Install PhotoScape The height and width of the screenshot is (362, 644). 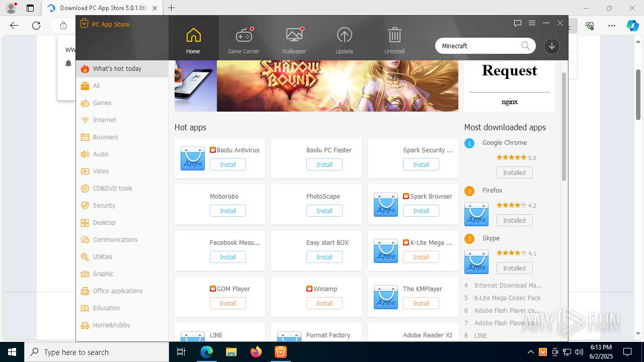325,211
